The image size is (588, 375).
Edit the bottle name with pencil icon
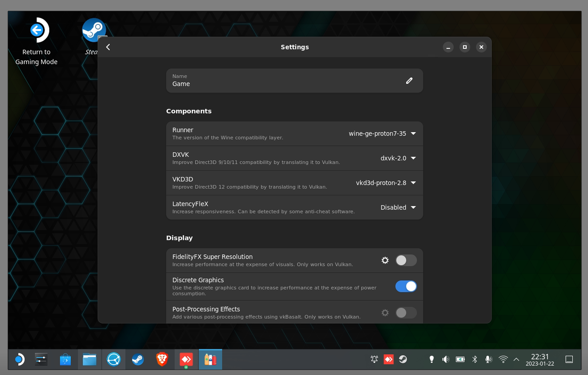(409, 81)
